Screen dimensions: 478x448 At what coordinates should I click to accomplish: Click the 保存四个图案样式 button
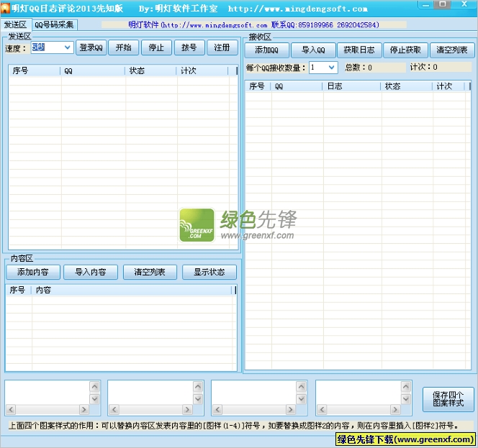tap(448, 399)
